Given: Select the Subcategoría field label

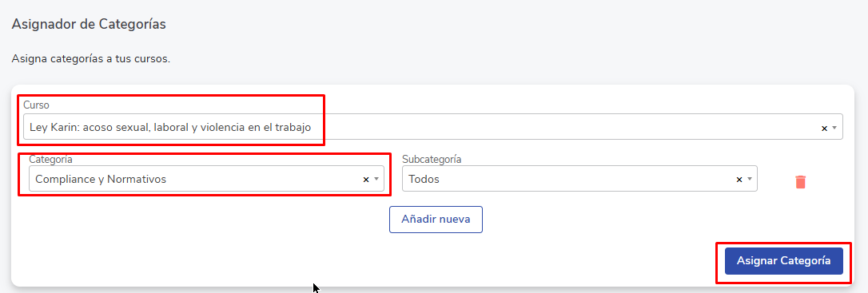Looking at the screenshot, I should [x=432, y=159].
